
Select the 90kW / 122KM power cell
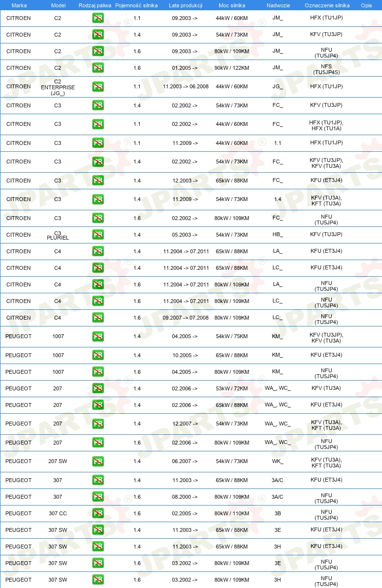tap(232, 68)
